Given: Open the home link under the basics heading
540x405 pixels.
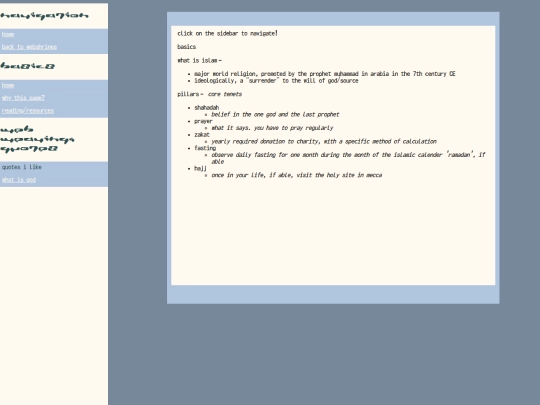Looking at the screenshot, I should [x=8, y=85].
